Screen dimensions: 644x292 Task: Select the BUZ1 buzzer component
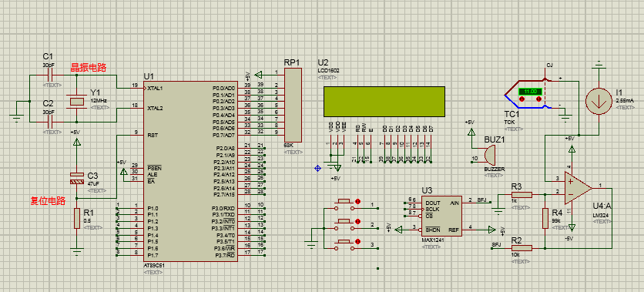488,156
